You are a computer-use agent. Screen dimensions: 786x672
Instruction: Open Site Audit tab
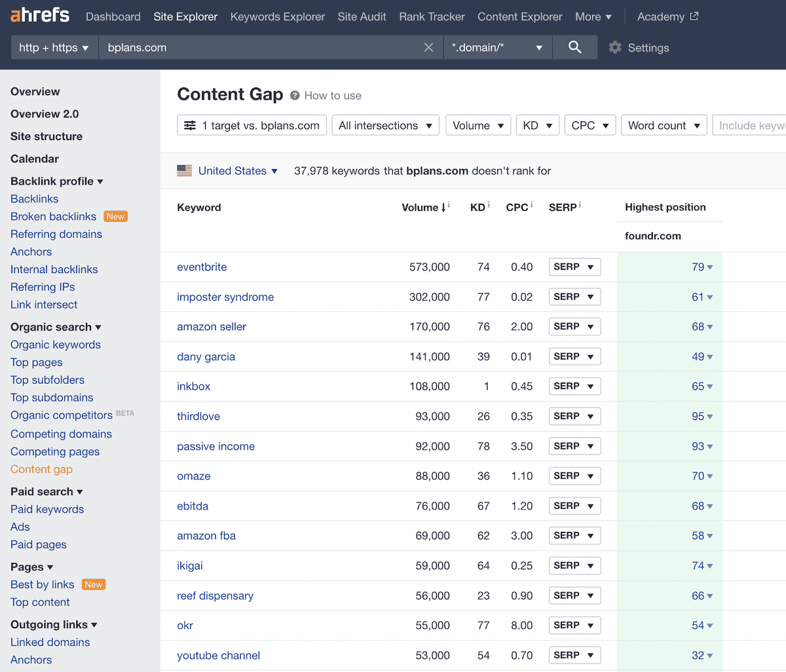[x=362, y=16]
